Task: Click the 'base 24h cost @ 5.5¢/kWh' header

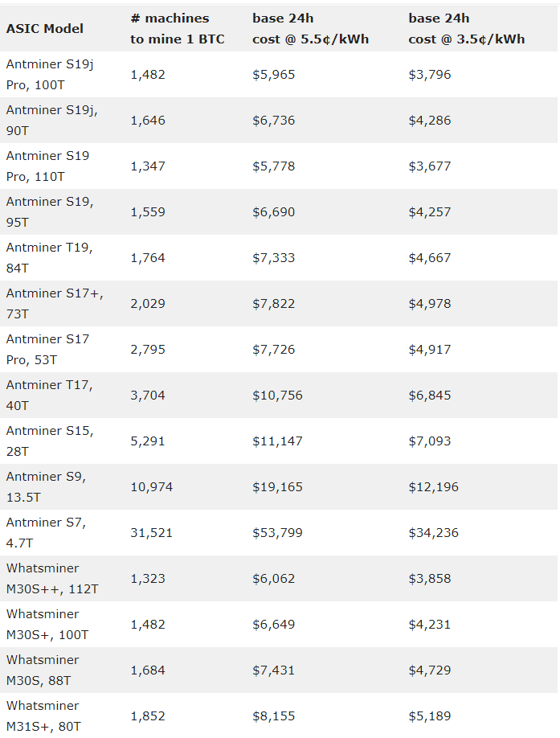Action: (310, 29)
